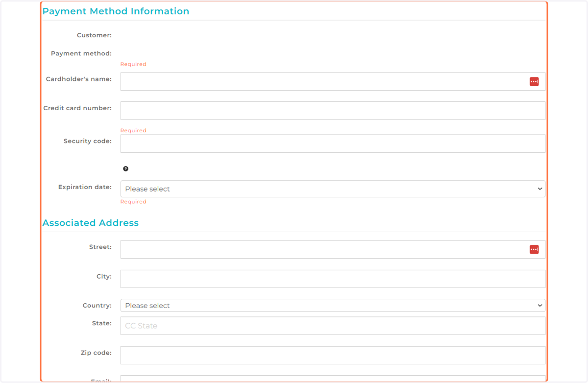Click the Required text above Security code
Image resolution: width=588 pixels, height=383 pixels.
pos(133,131)
